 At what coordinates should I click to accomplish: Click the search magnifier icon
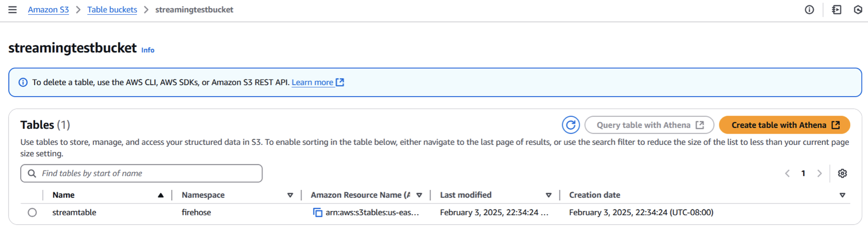click(32, 173)
